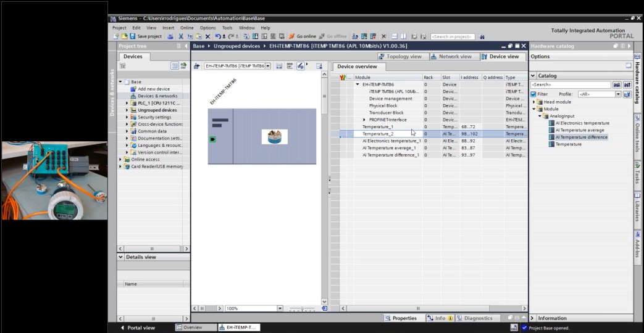Image resolution: width=644 pixels, height=333 pixels.
Task: Click the Base breadcrumb in the editor title
Action: (199, 46)
